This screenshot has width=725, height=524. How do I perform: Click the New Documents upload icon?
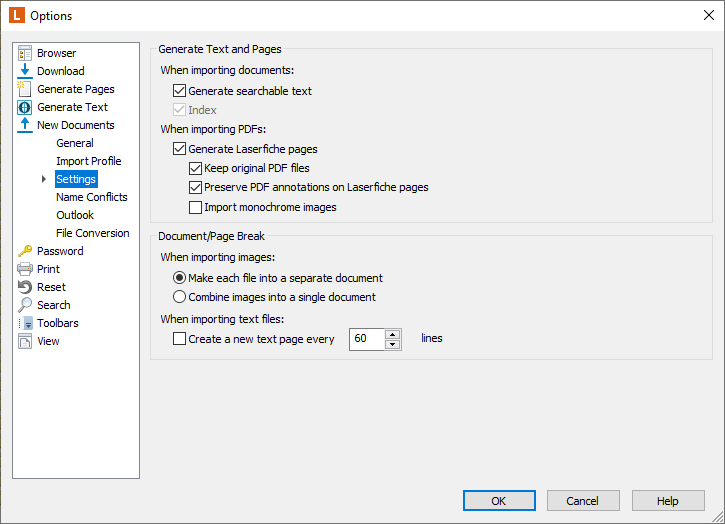point(25,125)
